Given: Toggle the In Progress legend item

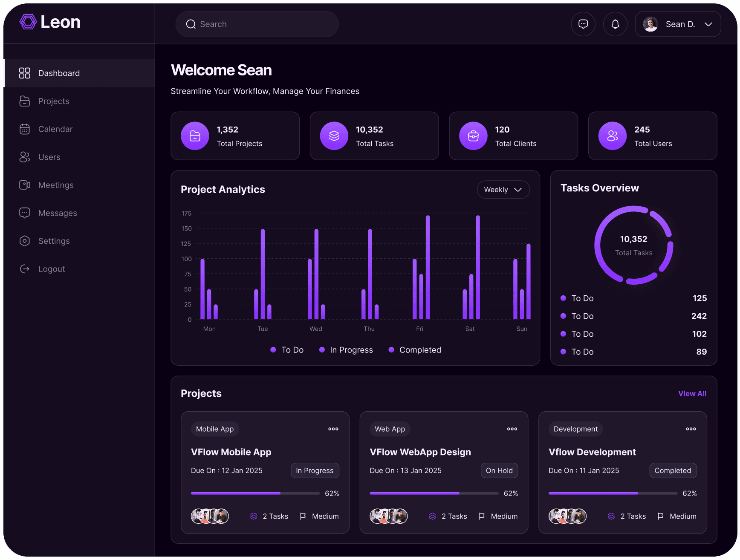Looking at the screenshot, I should click(346, 349).
